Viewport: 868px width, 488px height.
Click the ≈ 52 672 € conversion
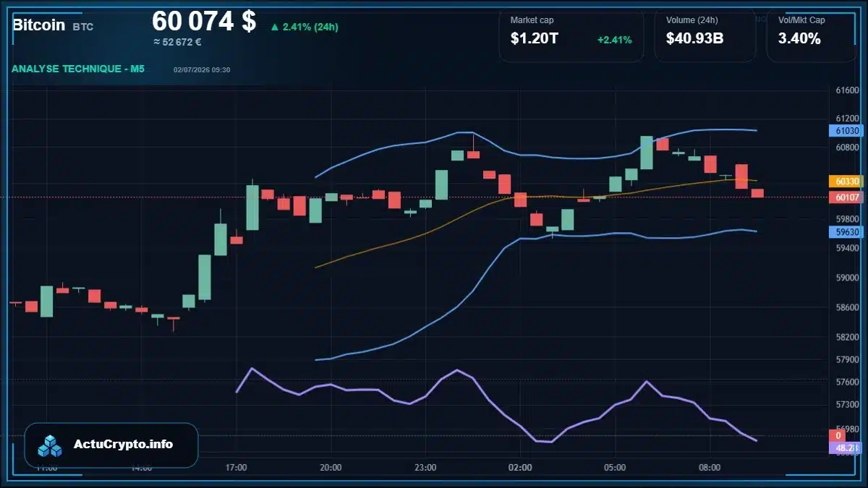click(x=177, y=42)
